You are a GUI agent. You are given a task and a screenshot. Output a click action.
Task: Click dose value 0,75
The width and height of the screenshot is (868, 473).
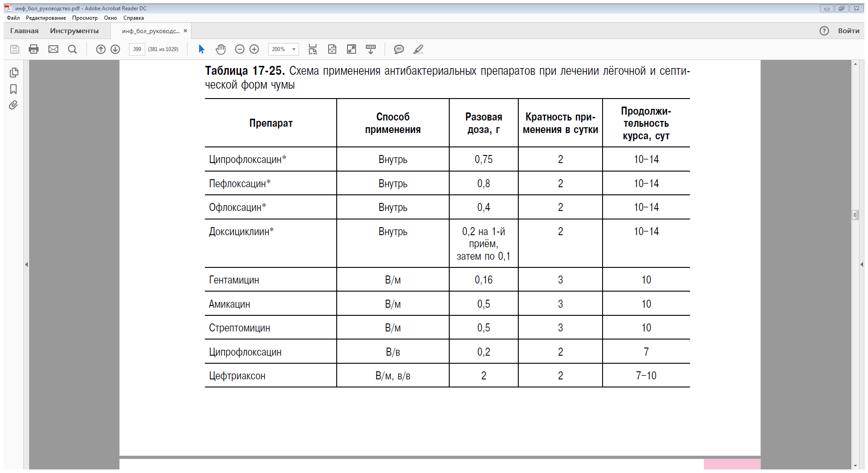click(x=484, y=159)
